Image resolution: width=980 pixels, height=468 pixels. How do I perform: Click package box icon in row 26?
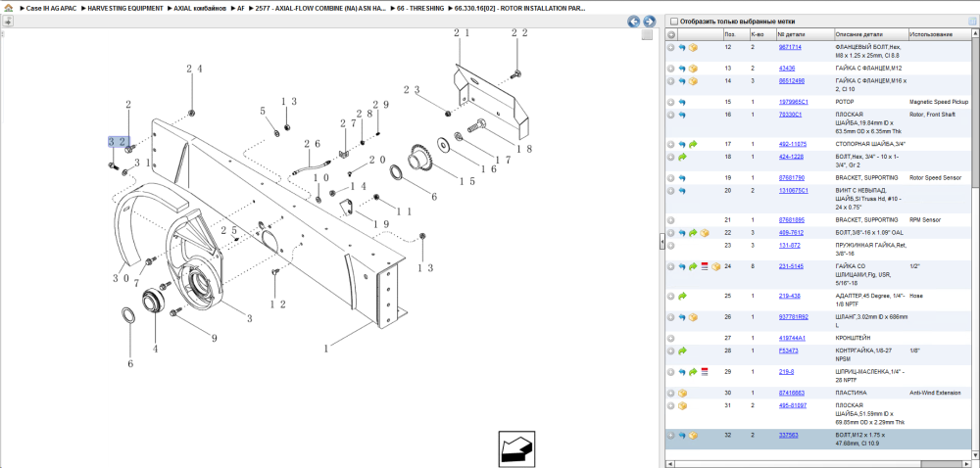[693, 317]
